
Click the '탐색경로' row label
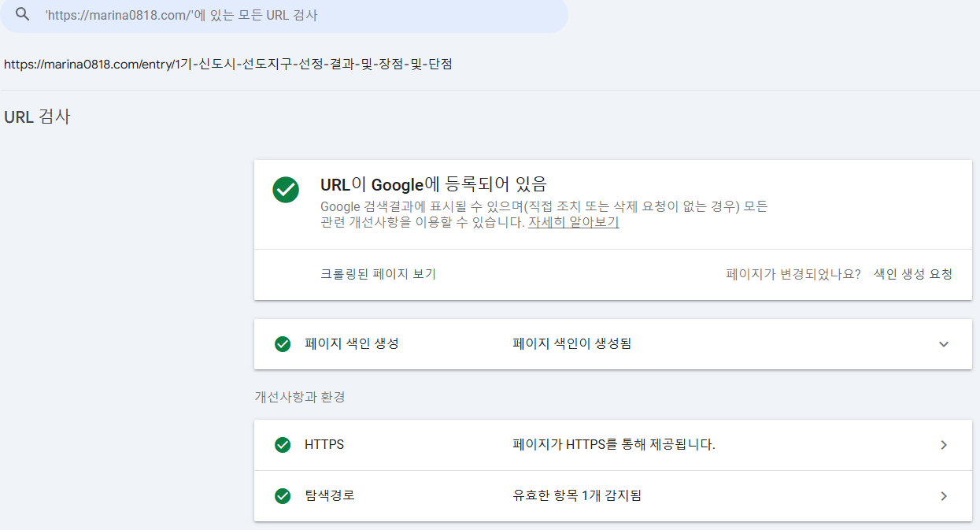[330, 496]
